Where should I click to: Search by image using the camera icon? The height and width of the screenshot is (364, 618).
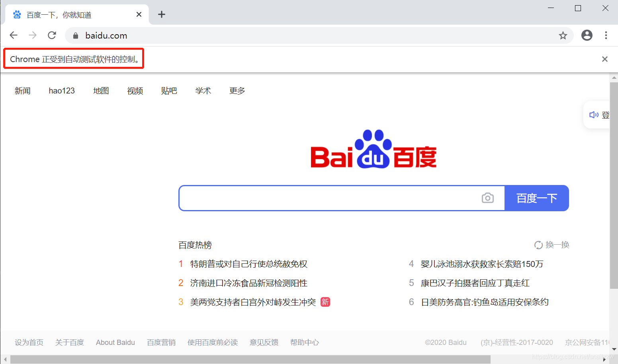[487, 198]
